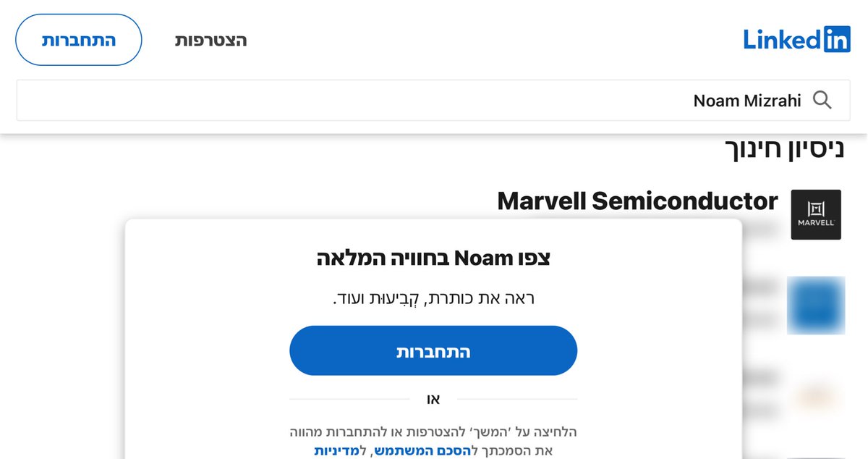Click the צפו Noam בחוויה המלאה heading
This screenshot has height=459, width=868.
pyautogui.click(x=433, y=258)
